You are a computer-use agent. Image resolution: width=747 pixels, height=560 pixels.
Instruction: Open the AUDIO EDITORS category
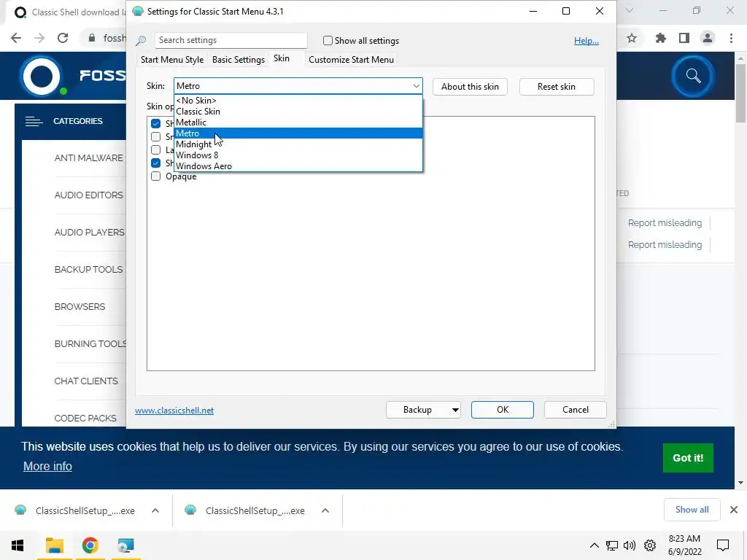88,195
